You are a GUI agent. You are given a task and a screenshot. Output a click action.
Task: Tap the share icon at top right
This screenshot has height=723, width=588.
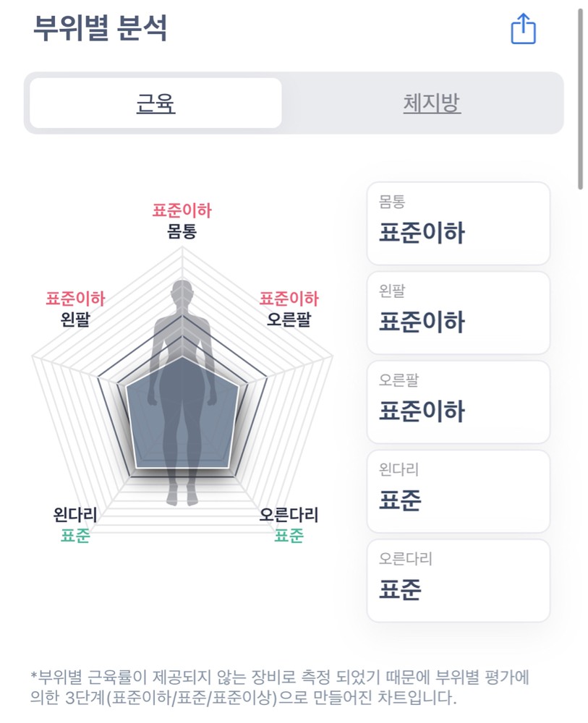[x=523, y=30]
